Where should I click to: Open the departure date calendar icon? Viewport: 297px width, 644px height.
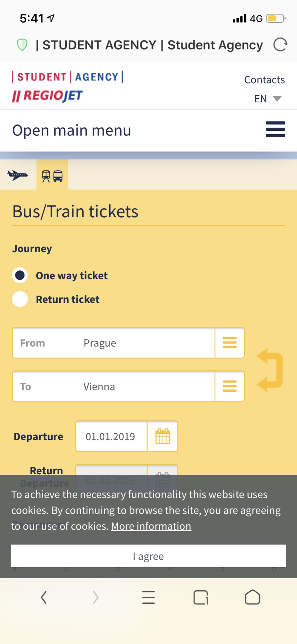163,436
